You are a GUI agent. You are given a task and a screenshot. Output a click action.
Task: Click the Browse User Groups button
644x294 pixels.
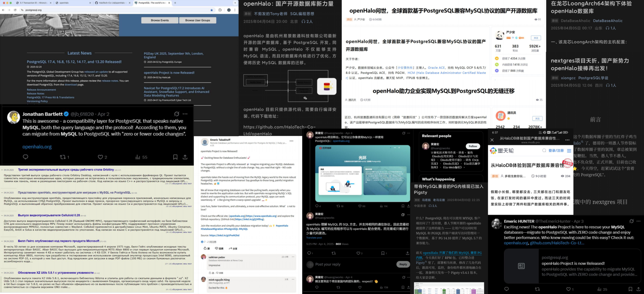tap(198, 20)
